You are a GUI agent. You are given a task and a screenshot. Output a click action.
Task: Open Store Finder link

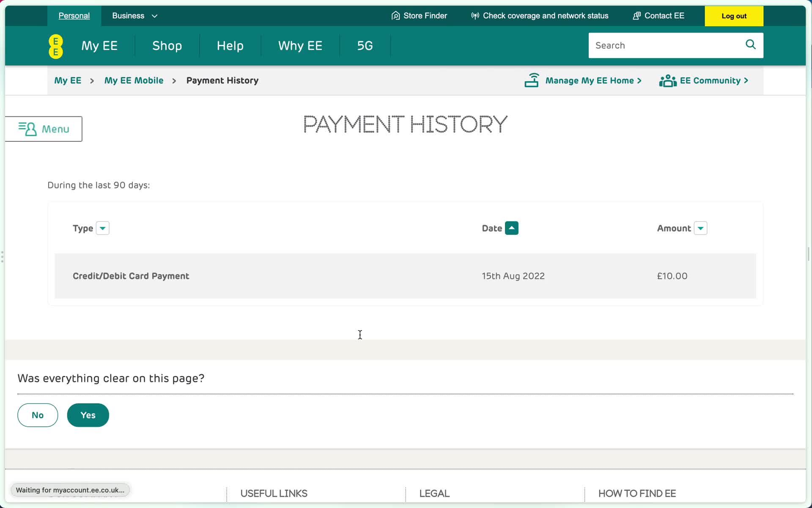click(419, 16)
